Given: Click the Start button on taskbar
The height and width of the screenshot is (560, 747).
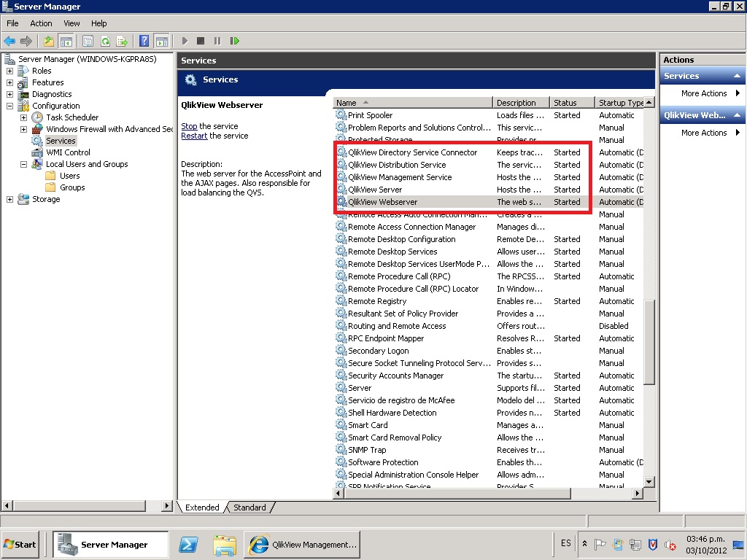Looking at the screenshot, I should click(x=20, y=544).
